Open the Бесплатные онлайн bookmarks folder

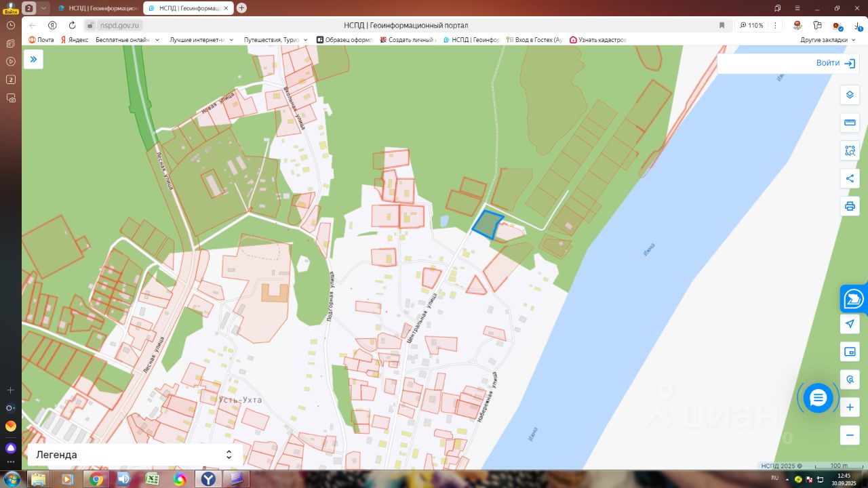pyautogui.click(x=127, y=40)
